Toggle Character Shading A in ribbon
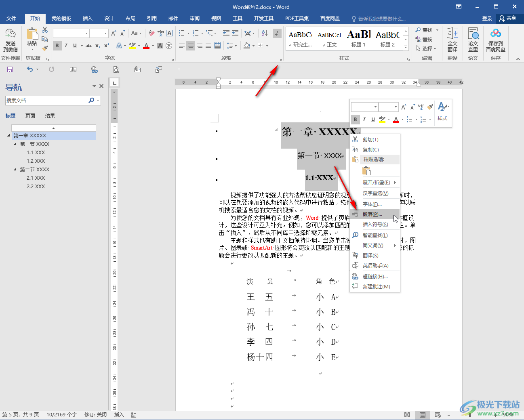This screenshot has width=524, height=420. point(160,46)
